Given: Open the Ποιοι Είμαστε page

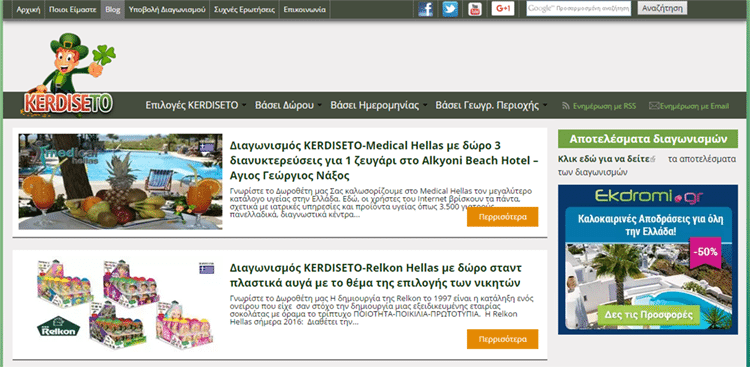Looking at the screenshot, I should (x=73, y=10).
